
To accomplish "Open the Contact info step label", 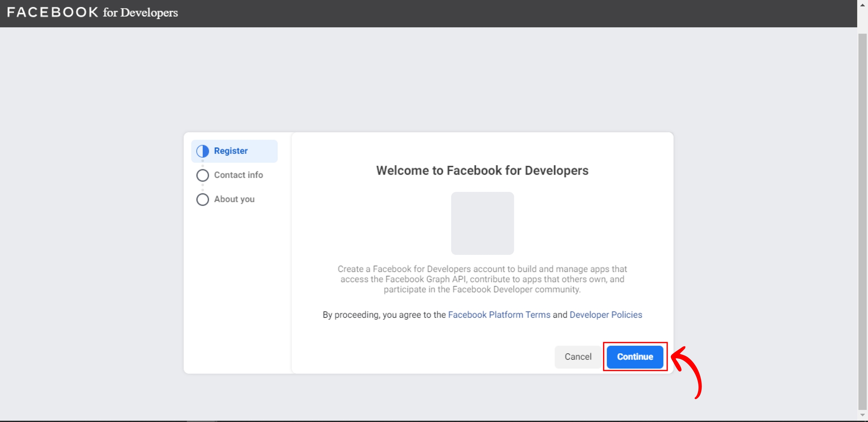I will [238, 175].
